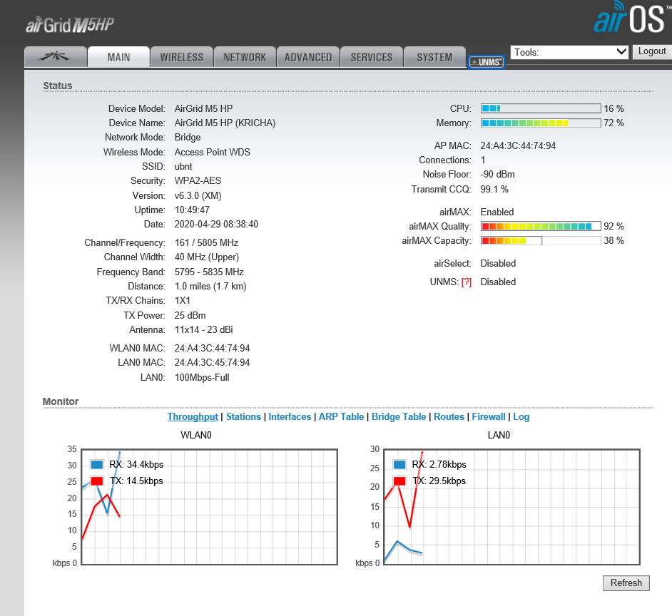Click the AP MAC address value

pyautogui.click(x=518, y=145)
